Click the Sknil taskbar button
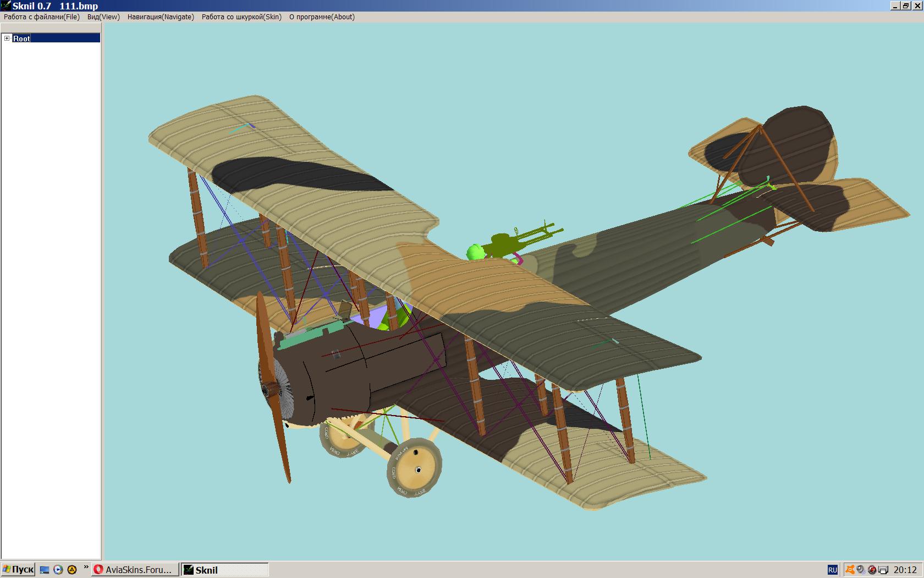Viewport: 924px width, 578px height. tap(225, 570)
